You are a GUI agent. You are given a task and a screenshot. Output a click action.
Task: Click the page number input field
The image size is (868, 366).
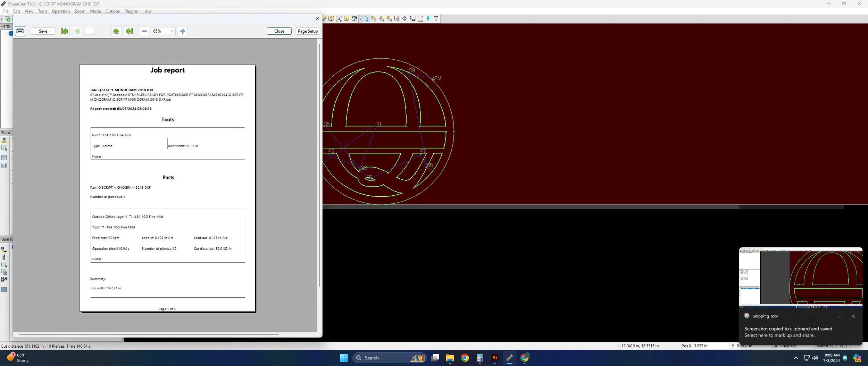pos(89,31)
